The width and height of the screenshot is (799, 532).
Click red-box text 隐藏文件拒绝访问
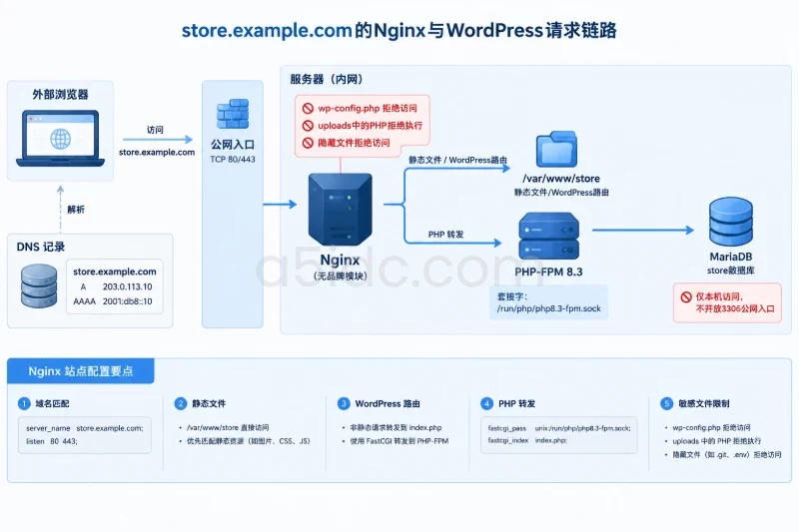click(354, 143)
